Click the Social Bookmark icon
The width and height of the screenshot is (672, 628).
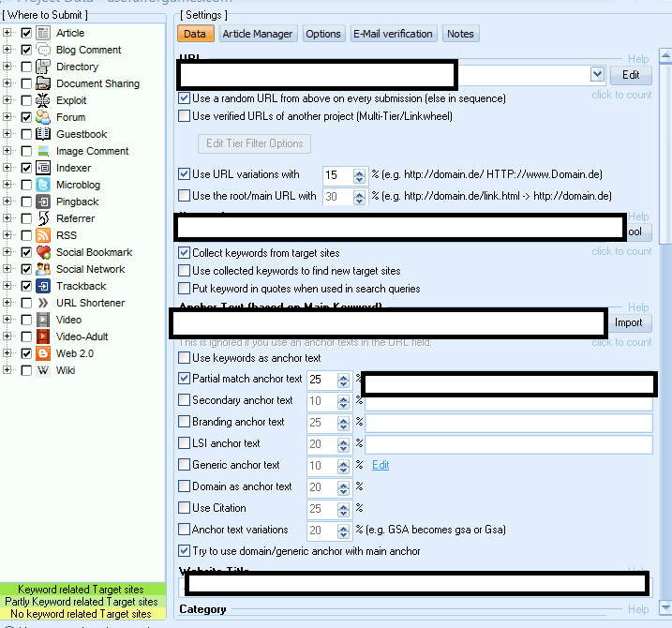(43, 252)
